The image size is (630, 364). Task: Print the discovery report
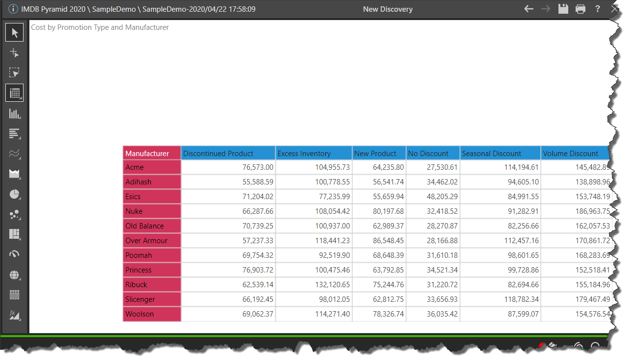(x=581, y=9)
